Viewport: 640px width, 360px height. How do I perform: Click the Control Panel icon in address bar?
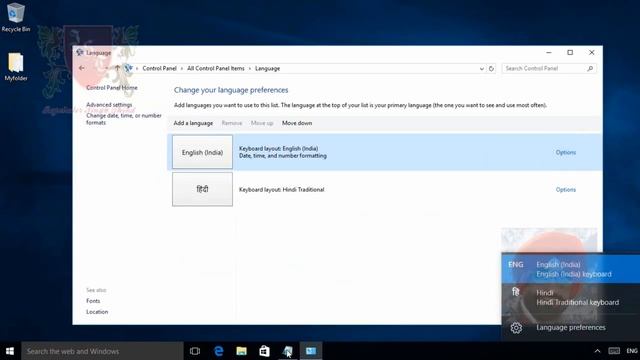129,68
